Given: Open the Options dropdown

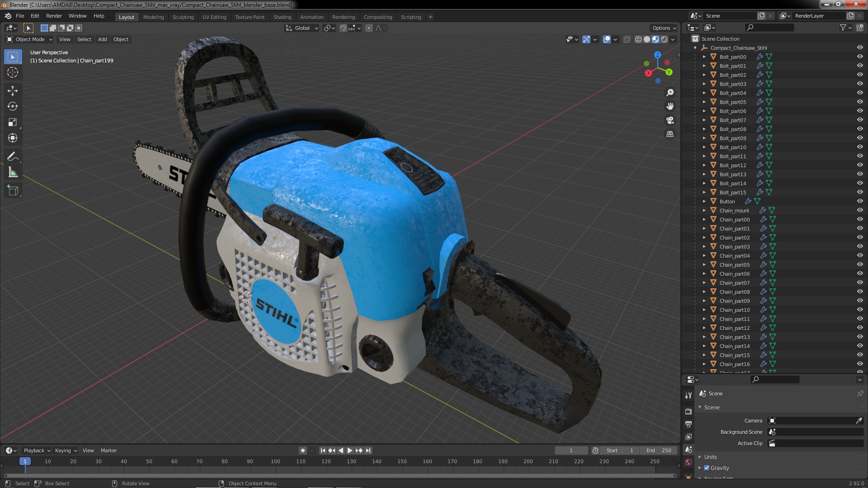Looking at the screenshot, I should 664,28.
